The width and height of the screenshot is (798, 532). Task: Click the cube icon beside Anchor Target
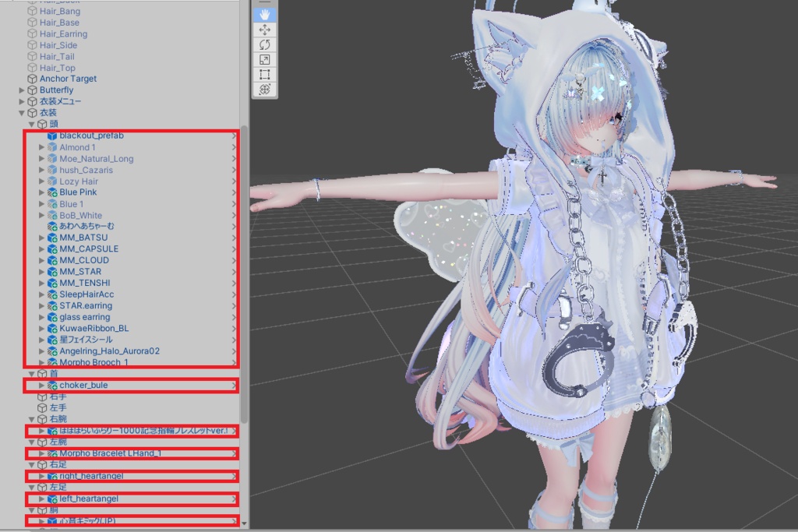click(32, 79)
